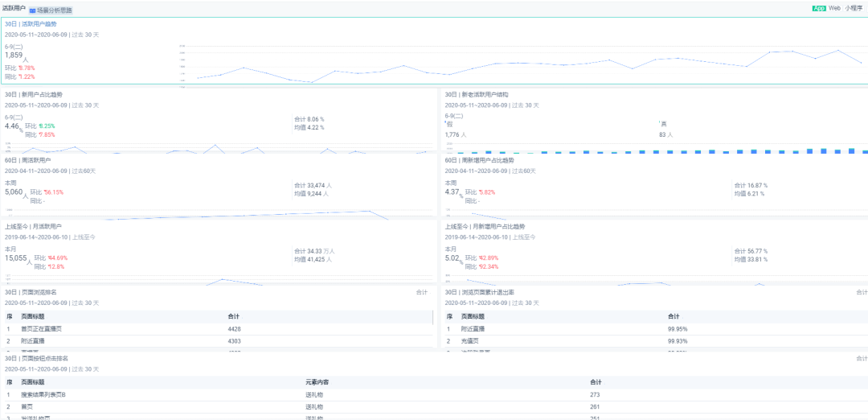The height and width of the screenshot is (420, 868).
Task: Select 附近直播 row showing 4303
Action: (x=219, y=341)
